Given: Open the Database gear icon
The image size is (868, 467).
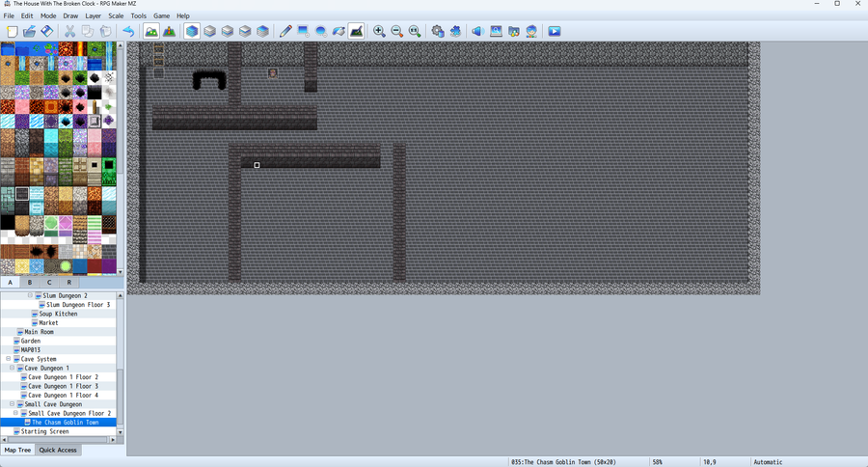Looking at the screenshot, I should [438, 32].
